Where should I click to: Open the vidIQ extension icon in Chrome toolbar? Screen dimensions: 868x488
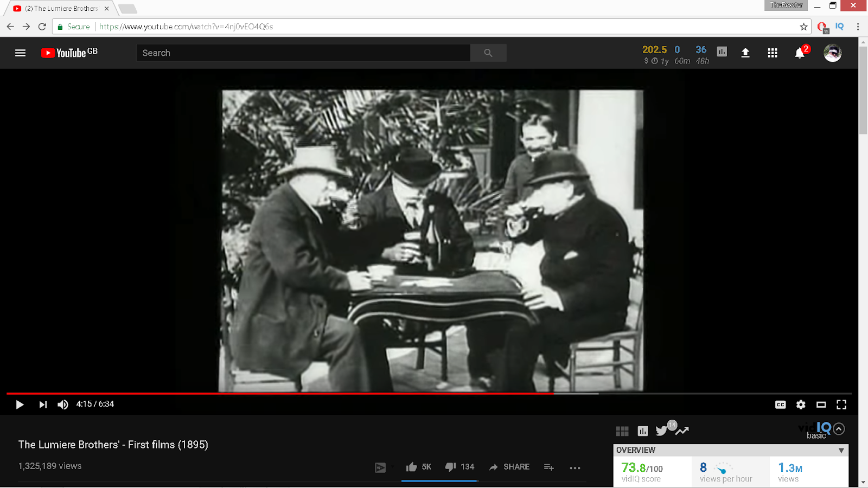click(840, 26)
